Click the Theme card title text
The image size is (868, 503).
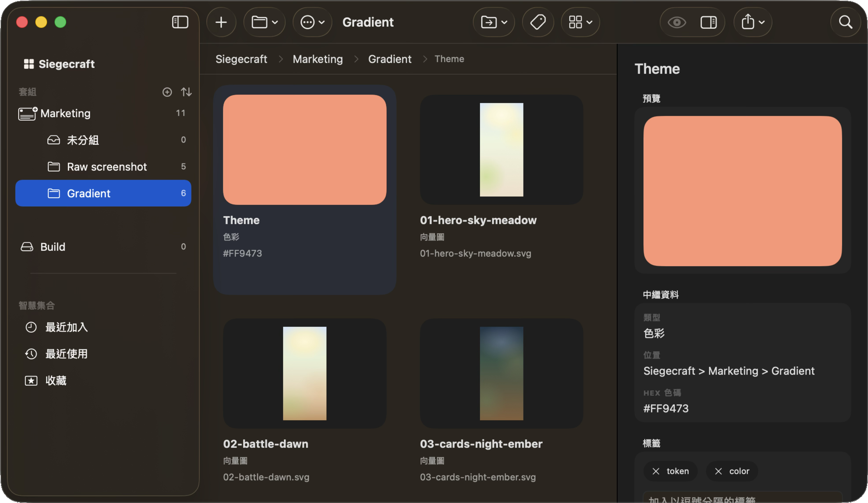241,220
